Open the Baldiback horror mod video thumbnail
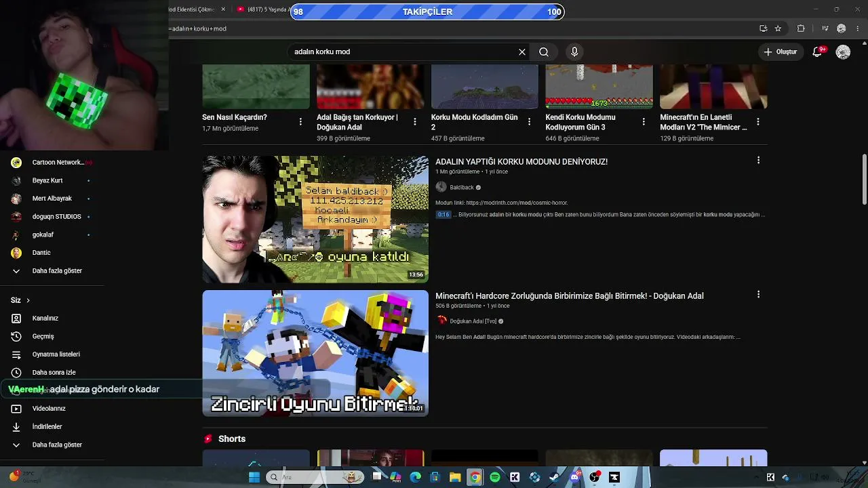 point(315,220)
